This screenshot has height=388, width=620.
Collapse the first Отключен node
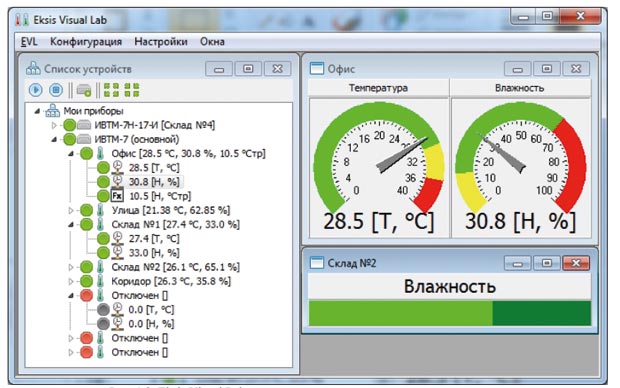(71, 295)
